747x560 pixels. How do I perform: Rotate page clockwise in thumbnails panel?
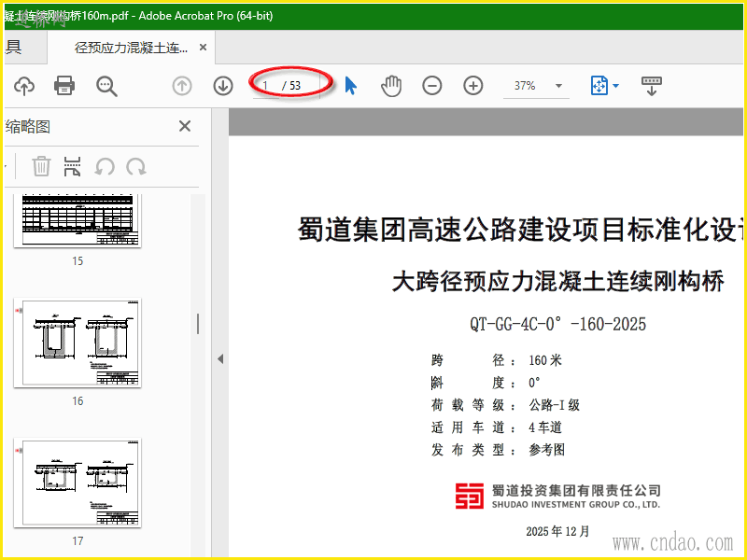tap(135, 167)
